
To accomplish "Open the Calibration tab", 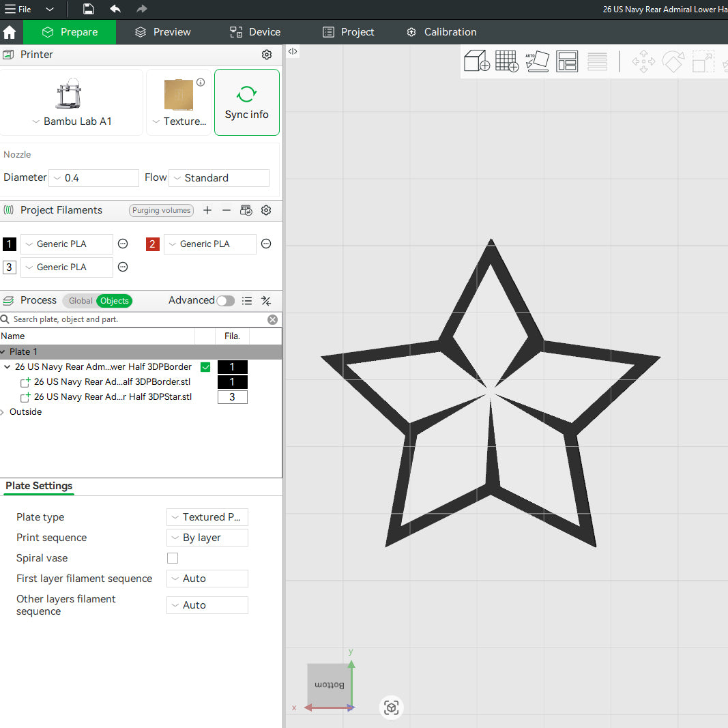I will click(x=441, y=32).
